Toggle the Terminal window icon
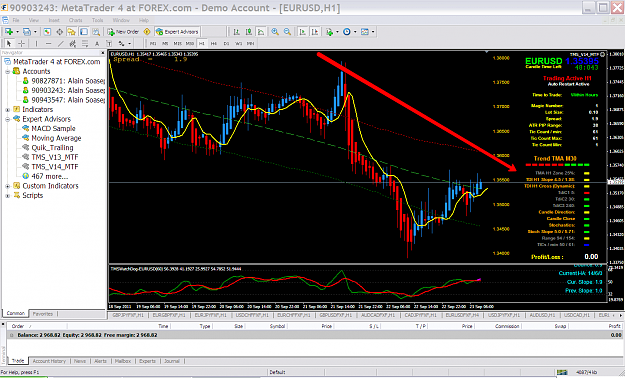Image resolution: width=625 pixels, height=378 pixels. 84,32
